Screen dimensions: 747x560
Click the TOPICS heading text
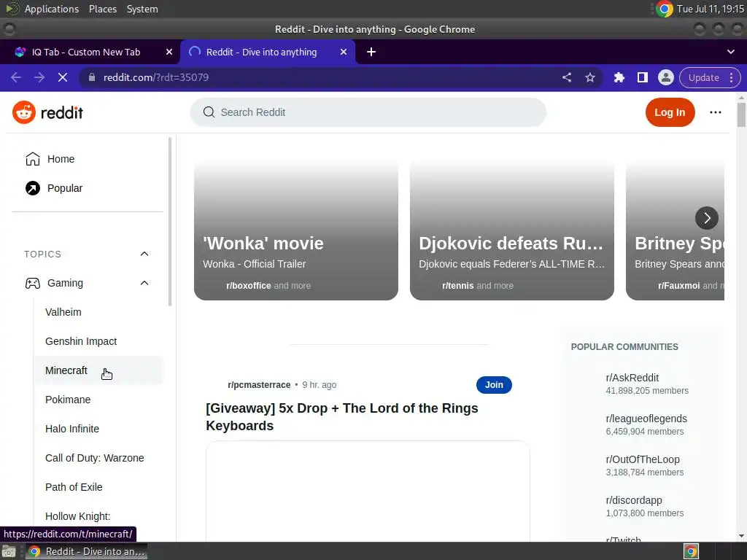point(43,254)
